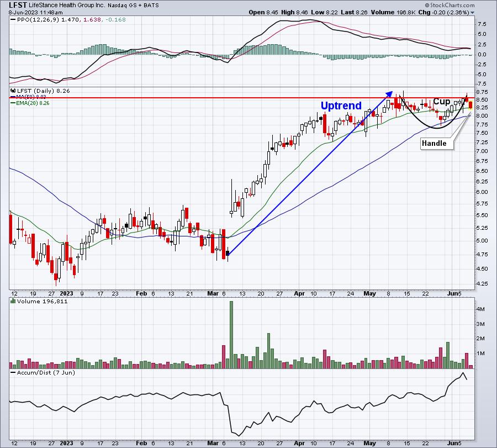Click the 2023 year marker on price axis
497x448 pixels.
66,293
